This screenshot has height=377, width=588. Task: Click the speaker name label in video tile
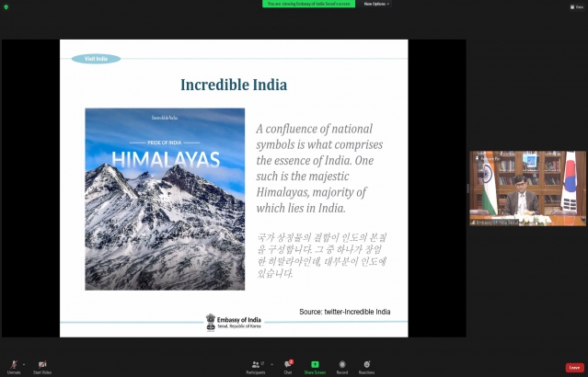(497, 222)
